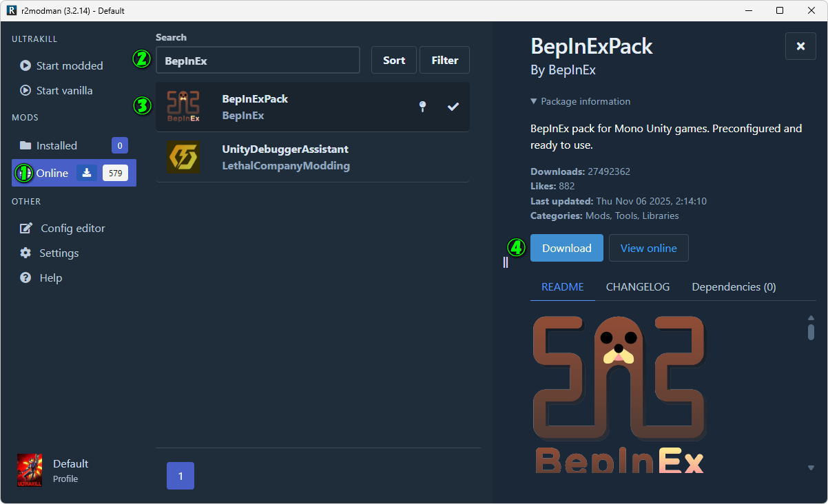The image size is (828, 504).
Task: Click the blue Download button
Action: pos(566,248)
